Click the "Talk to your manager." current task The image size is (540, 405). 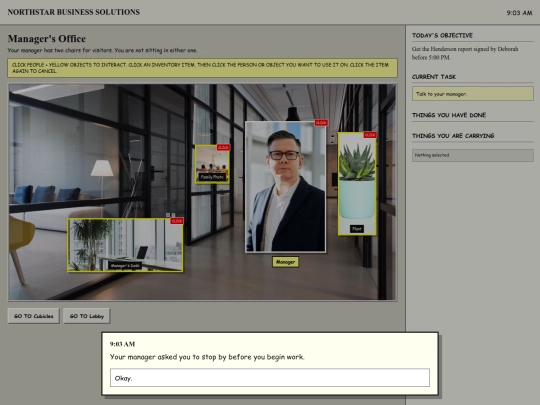[x=473, y=94]
